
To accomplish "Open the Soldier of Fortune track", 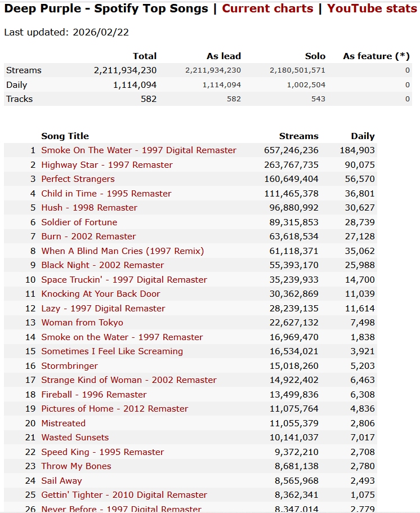I will point(79,222).
